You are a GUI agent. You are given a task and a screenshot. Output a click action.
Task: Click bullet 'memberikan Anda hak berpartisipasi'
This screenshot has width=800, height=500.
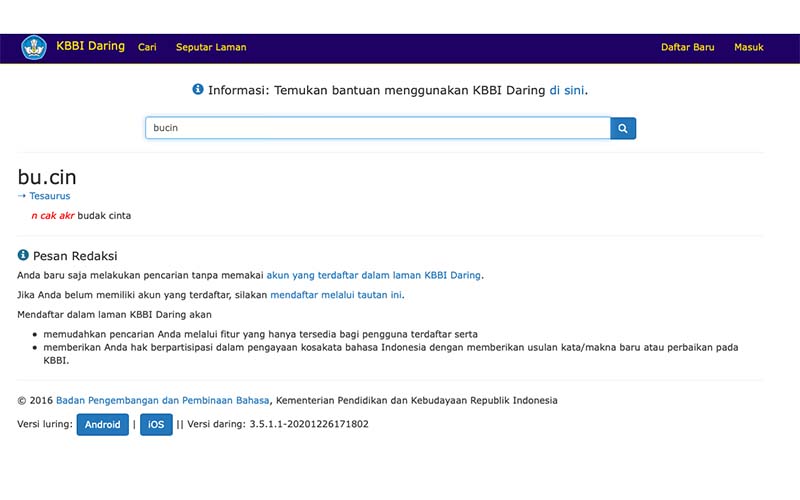coord(391,354)
